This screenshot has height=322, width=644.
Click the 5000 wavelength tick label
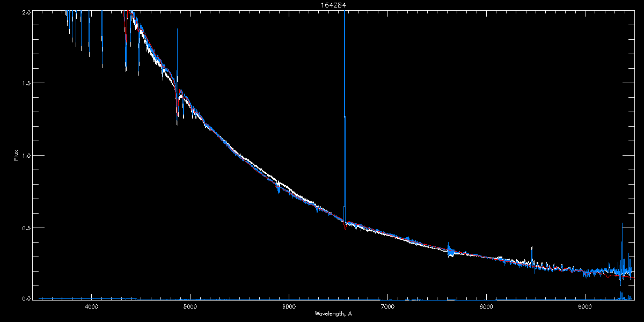click(190, 306)
